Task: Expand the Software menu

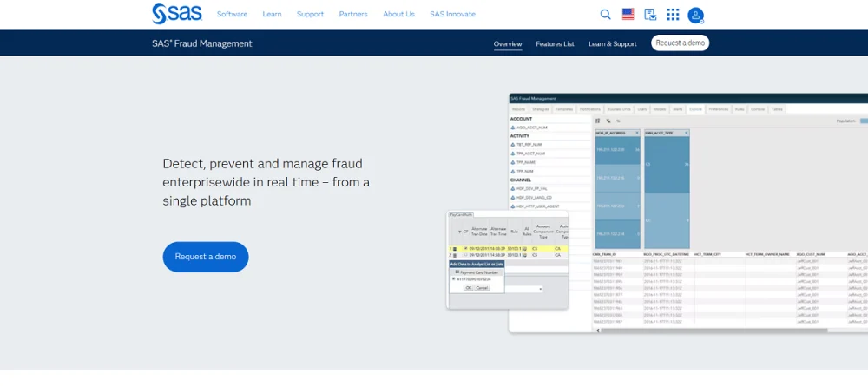Action: click(x=232, y=15)
